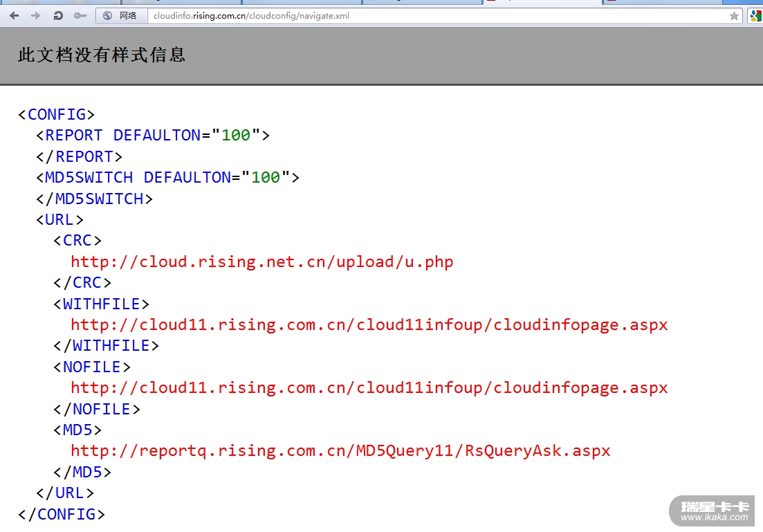Select the closing /CONFIG tag
The width and height of the screenshot is (763, 532).
(62, 515)
